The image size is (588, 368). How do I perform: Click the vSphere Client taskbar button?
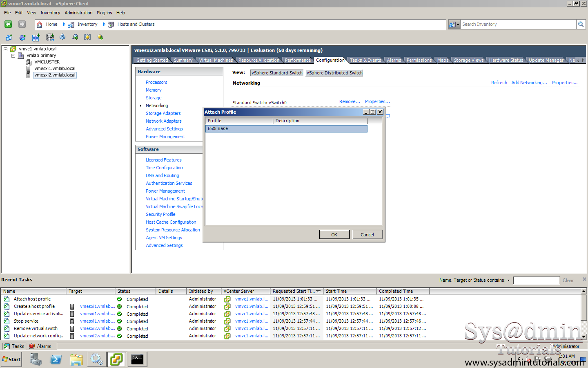pos(116,359)
